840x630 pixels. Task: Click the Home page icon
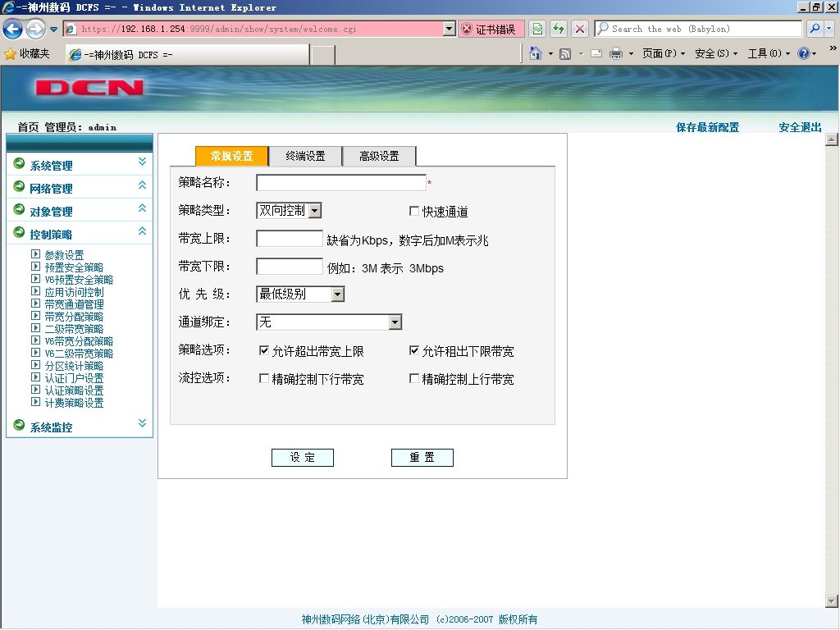pyautogui.click(x=535, y=53)
